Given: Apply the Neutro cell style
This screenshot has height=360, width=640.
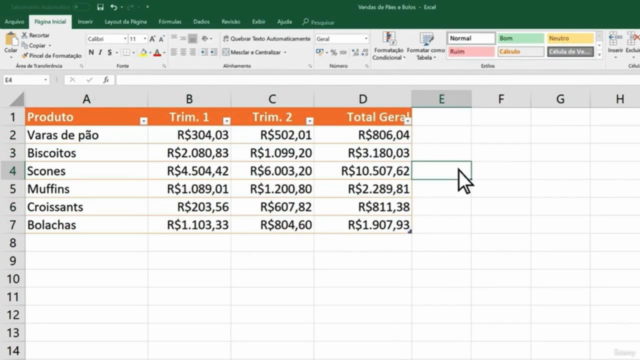Looking at the screenshot, I should [x=570, y=38].
